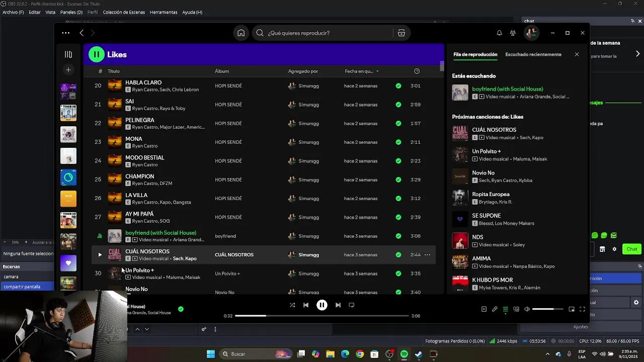Adjust the Spotify volume slider
The width and height of the screenshot is (644, 362).
pos(548,309)
